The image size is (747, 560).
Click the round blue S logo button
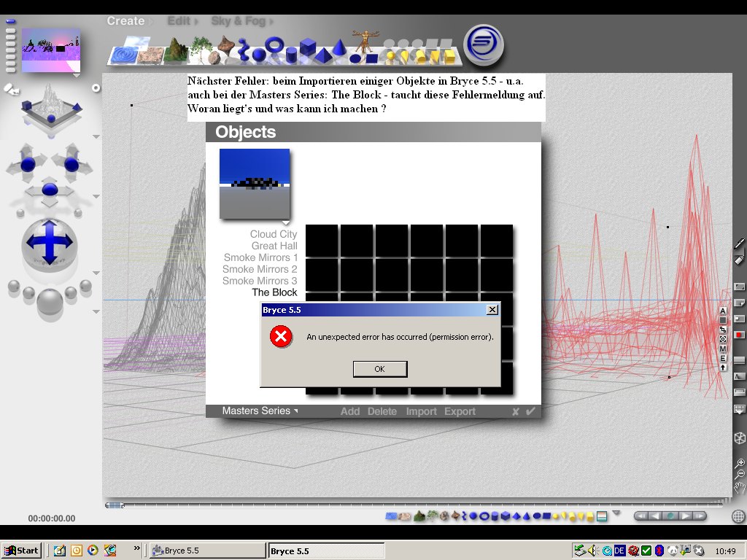click(484, 45)
